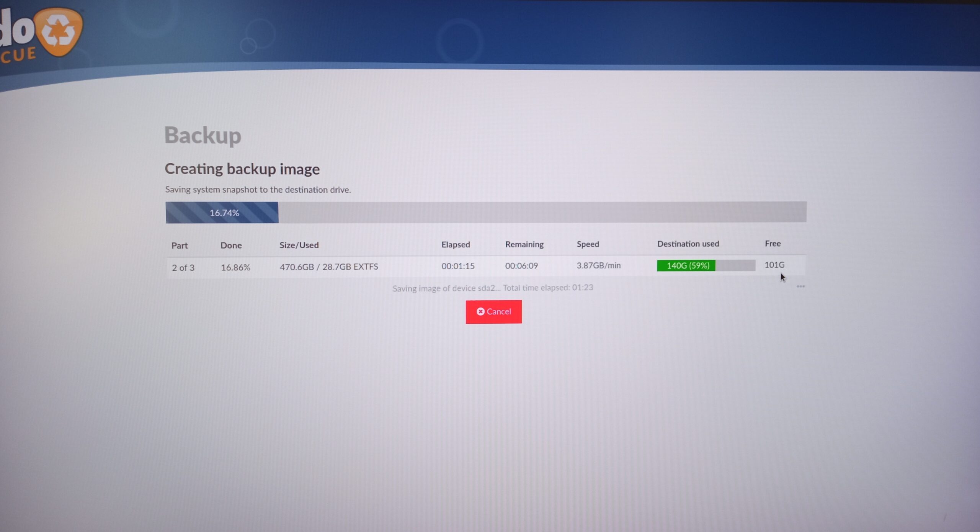Click the Remaining column header
This screenshot has height=532, width=980.
click(x=524, y=244)
